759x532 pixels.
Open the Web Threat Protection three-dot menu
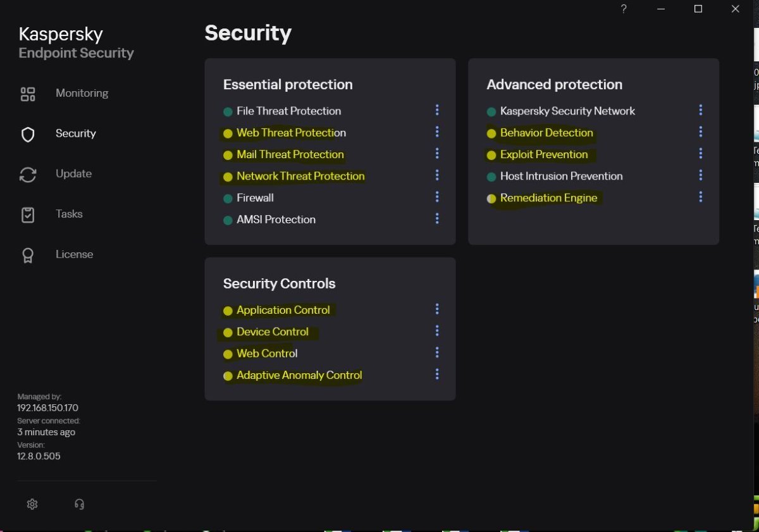437,132
